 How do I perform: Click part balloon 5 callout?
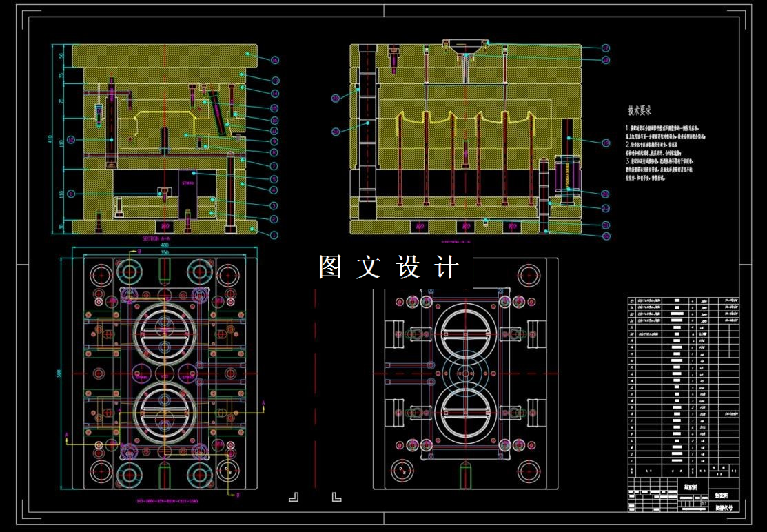click(x=275, y=179)
